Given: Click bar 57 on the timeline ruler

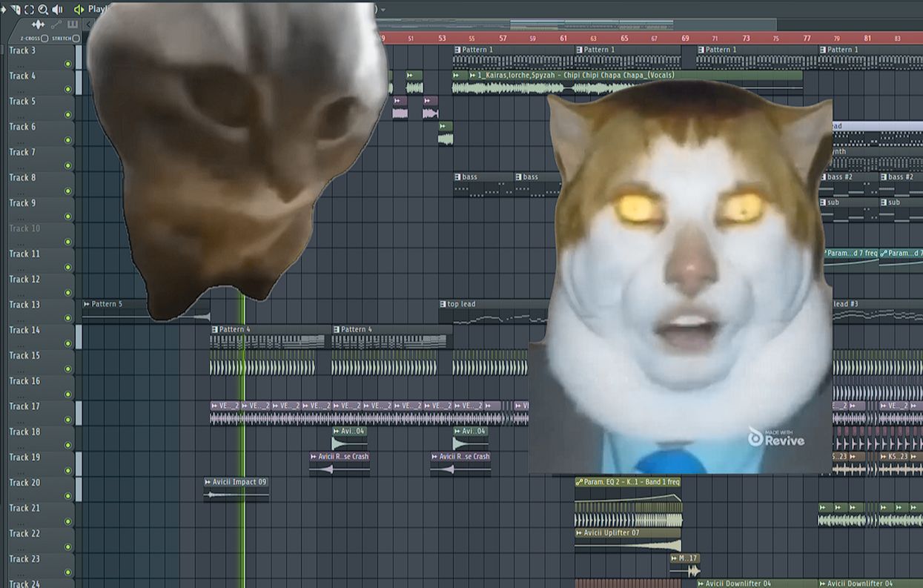Looking at the screenshot, I should point(503,38).
